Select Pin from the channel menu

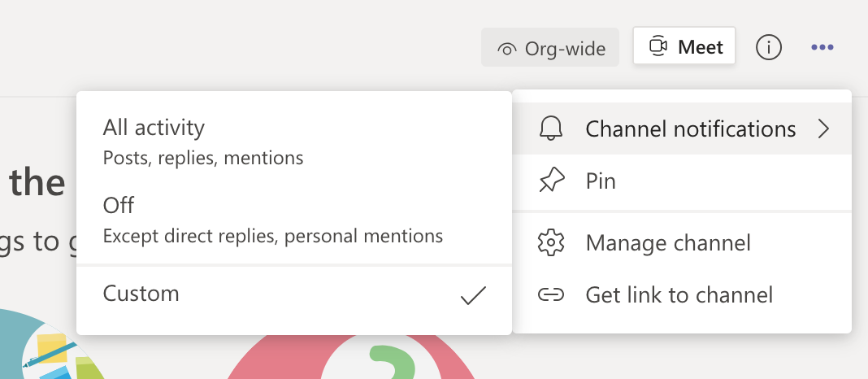point(601,181)
